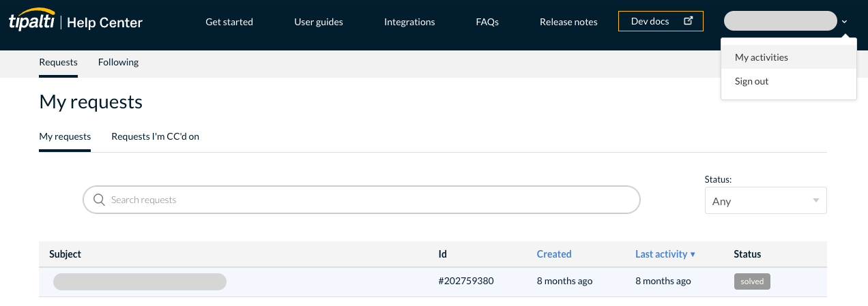The height and width of the screenshot is (306, 868).
Task: Select My activities from the user menu
Action: pos(761,57)
